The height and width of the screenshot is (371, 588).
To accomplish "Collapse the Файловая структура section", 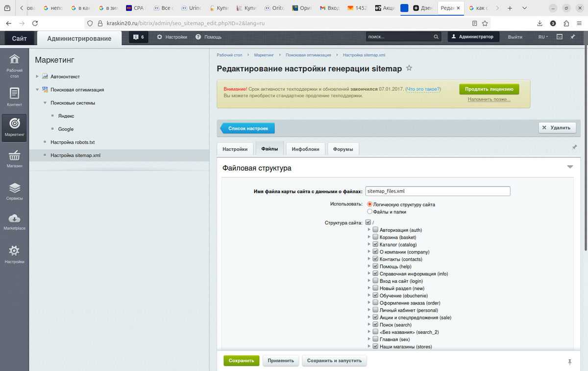I will pos(569,167).
